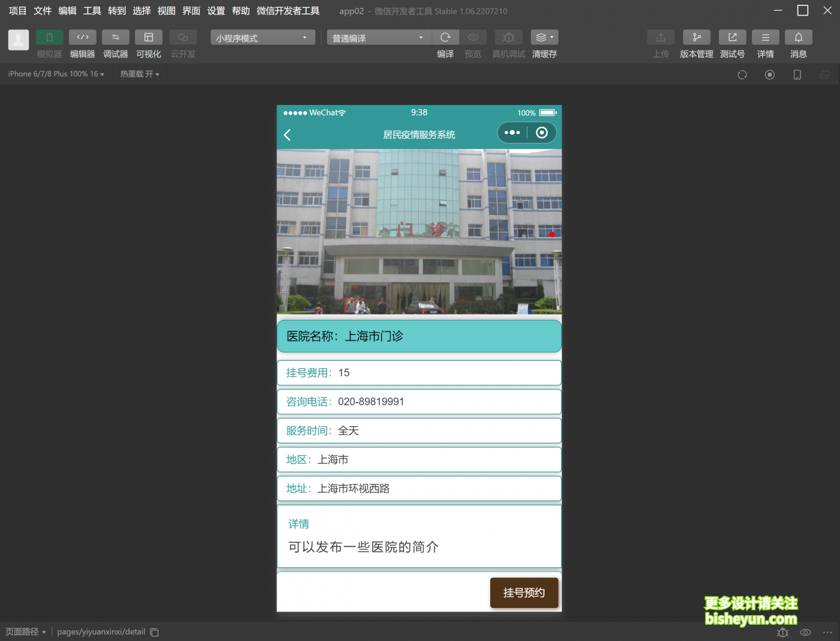
Task: Open the details panel icon
Action: (x=765, y=37)
